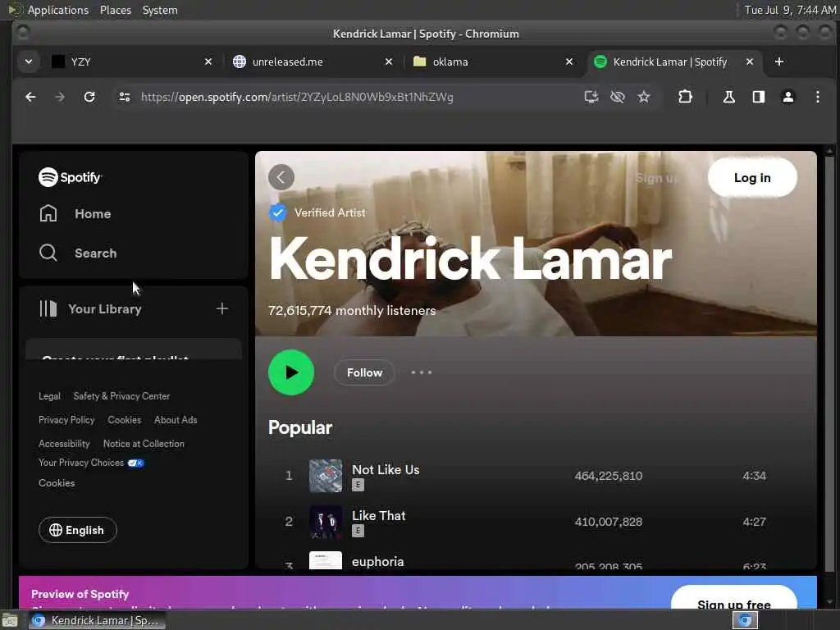Reload the Spotify page
The width and height of the screenshot is (840, 630).
89,97
